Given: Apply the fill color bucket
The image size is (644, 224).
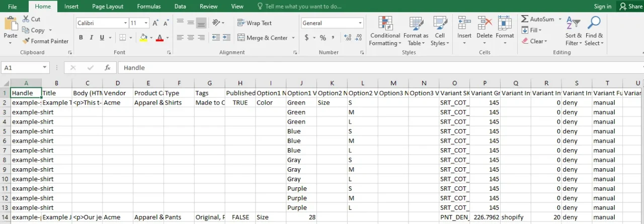Looking at the screenshot, I should 143,38.
